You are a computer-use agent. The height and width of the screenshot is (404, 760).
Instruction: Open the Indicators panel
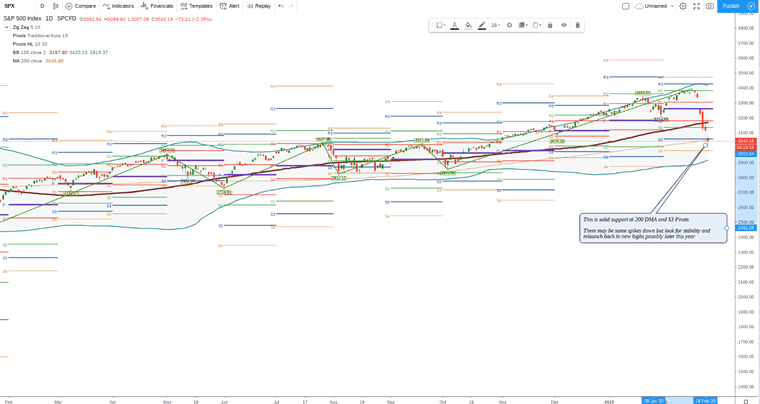point(117,6)
